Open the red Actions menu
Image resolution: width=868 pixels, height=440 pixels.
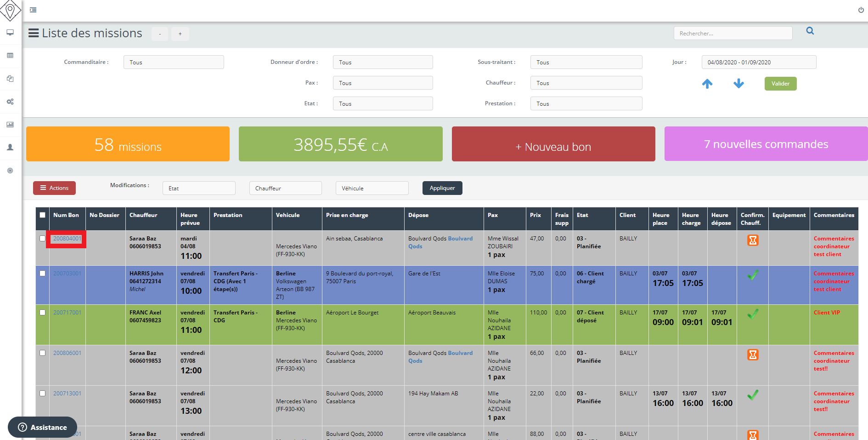pos(54,188)
